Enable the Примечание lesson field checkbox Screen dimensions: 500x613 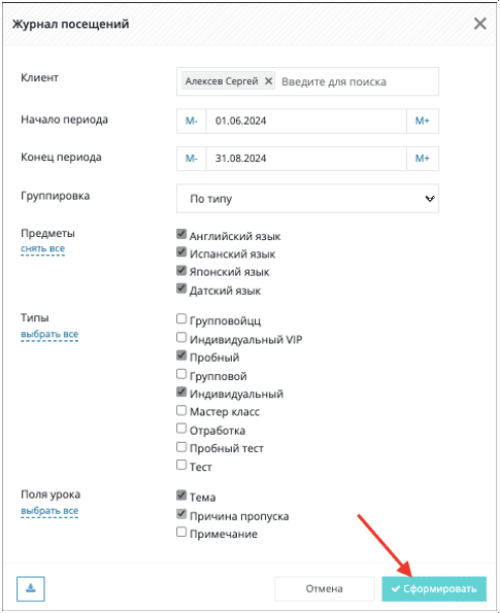click(181, 532)
